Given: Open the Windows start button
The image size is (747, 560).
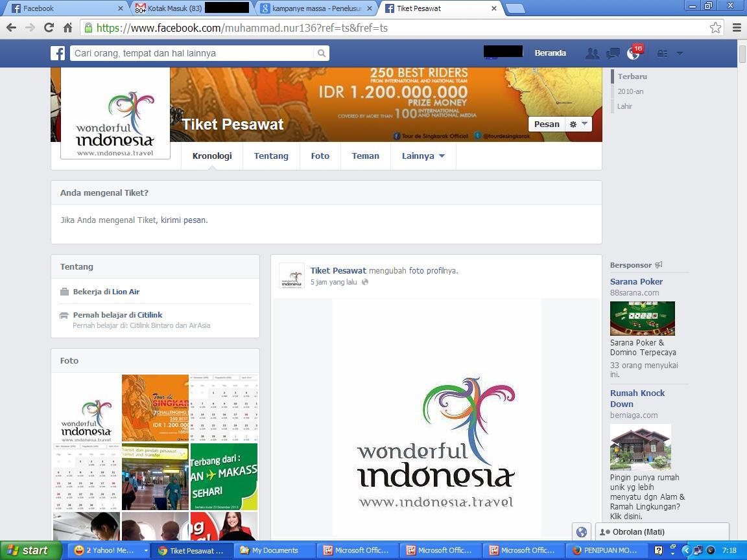Looking at the screenshot, I should click(x=31, y=550).
